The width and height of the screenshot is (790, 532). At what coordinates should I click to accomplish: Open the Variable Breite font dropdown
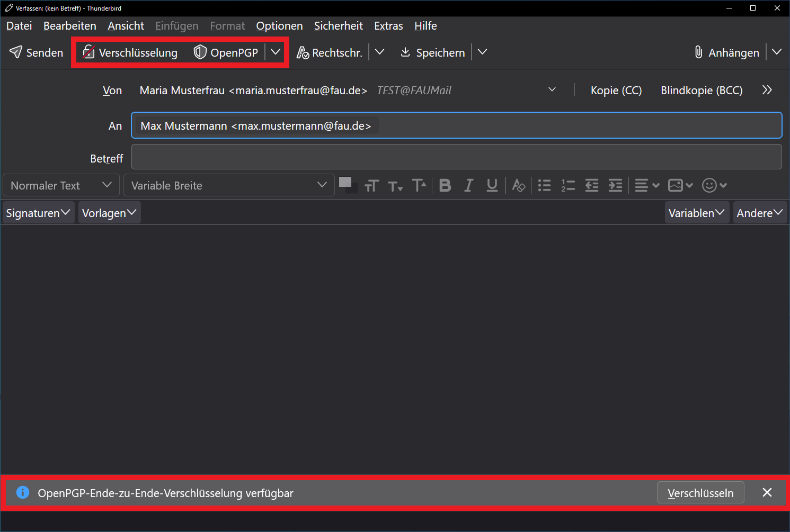[x=229, y=185]
